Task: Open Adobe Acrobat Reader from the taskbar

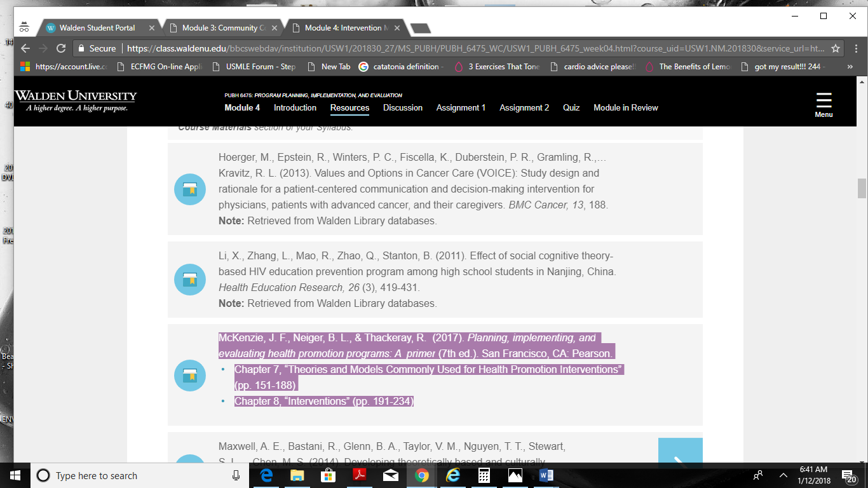Action: (359, 475)
